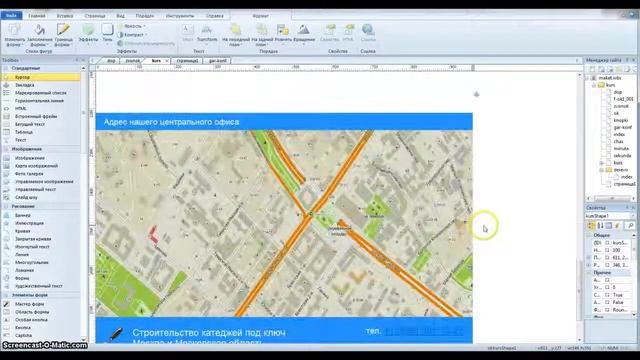Click Ссылка icon in ribbon

[x=368, y=33]
